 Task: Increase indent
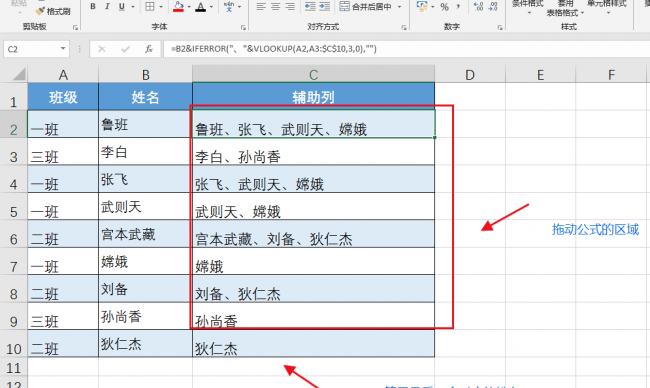[325, 7]
